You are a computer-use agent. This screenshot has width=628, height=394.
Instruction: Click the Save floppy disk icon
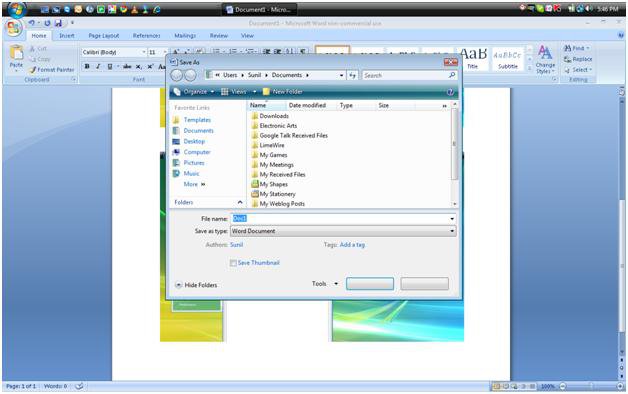pos(58,23)
